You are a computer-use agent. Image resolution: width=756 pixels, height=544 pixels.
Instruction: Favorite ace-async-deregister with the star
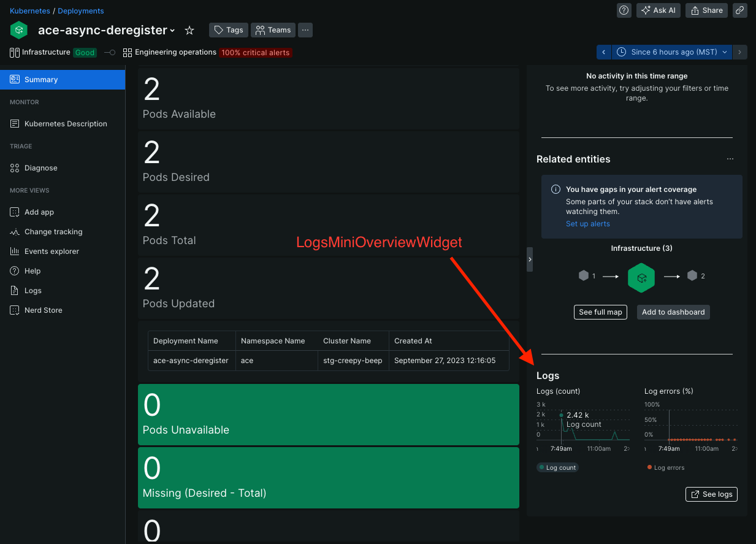pyautogui.click(x=189, y=29)
